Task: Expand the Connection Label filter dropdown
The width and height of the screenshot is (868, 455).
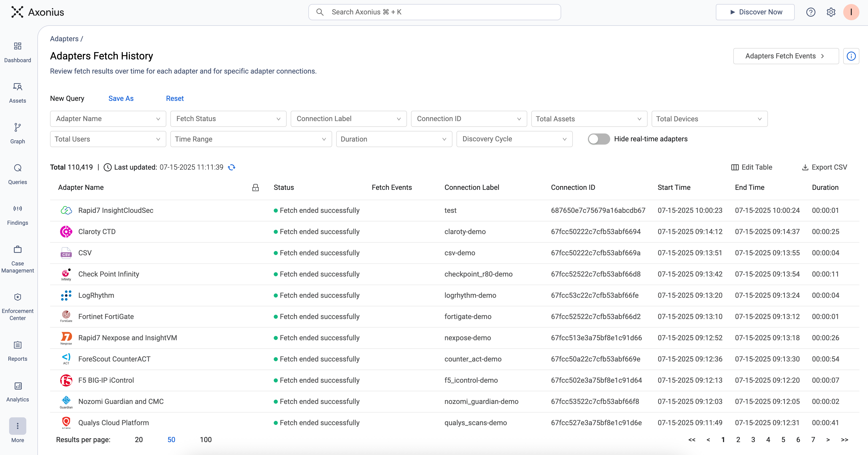Action: [x=348, y=119]
